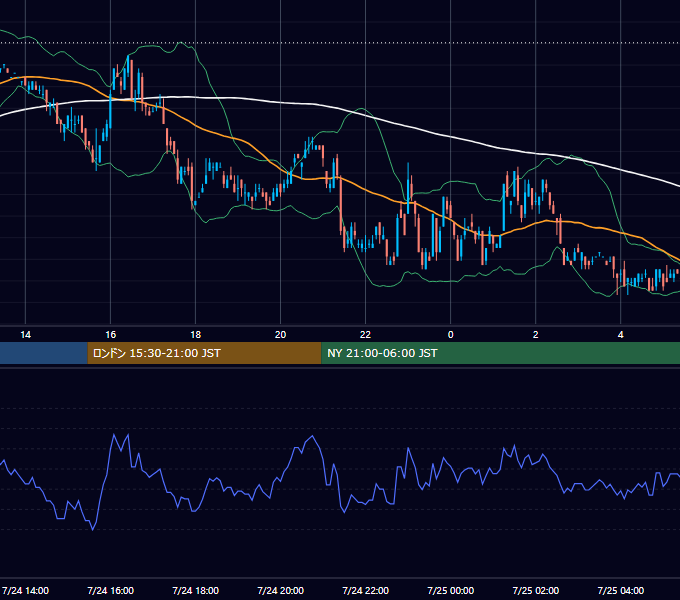
Task: Click the "14" hour label on price chart axis
Action: (26, 335)
